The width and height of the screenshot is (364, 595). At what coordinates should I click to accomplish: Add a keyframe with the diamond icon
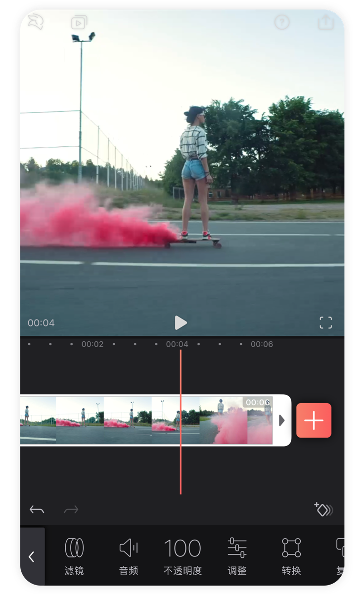(x=323, y=509)
